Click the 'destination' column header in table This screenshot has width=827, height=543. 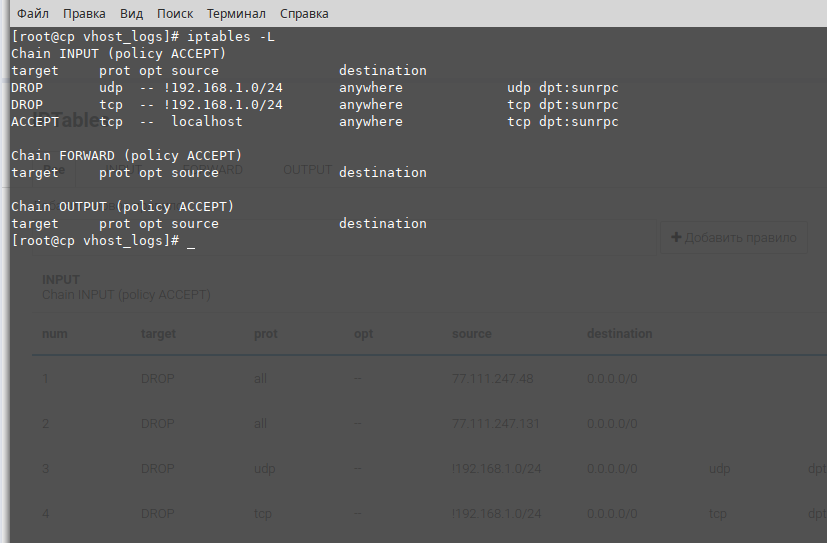point(619,333)
